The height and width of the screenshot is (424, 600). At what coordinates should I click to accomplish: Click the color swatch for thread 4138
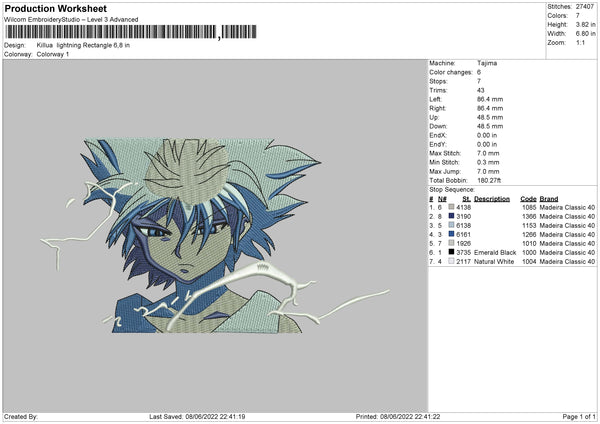(x=451, y=207)
